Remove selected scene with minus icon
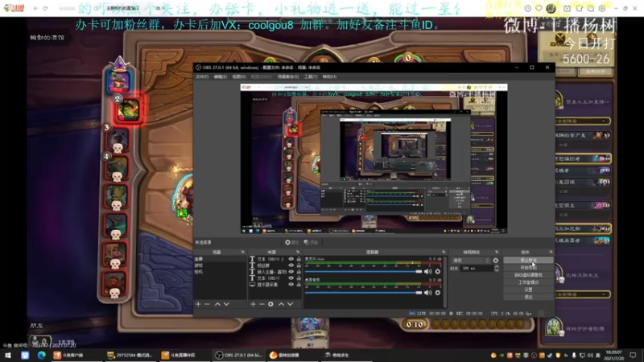This screenshot has height=362, width=644. [207, 304]
